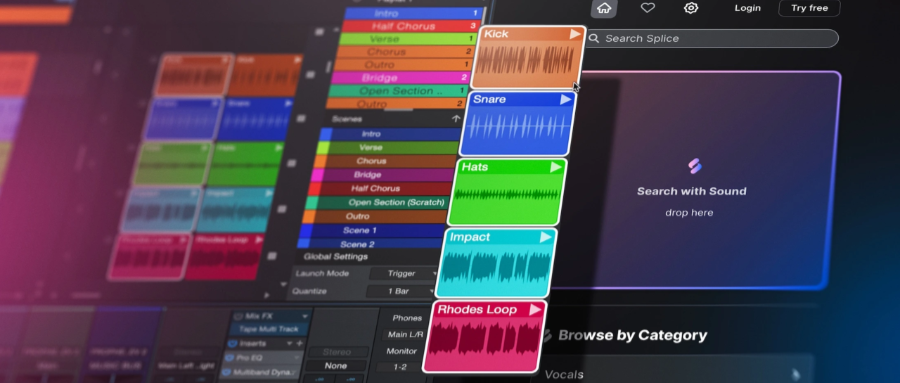The height and width of the screenshot is (383, 900).
Task: Select Verse 1 in the arranger list
Action: click(x=408, y=39)
